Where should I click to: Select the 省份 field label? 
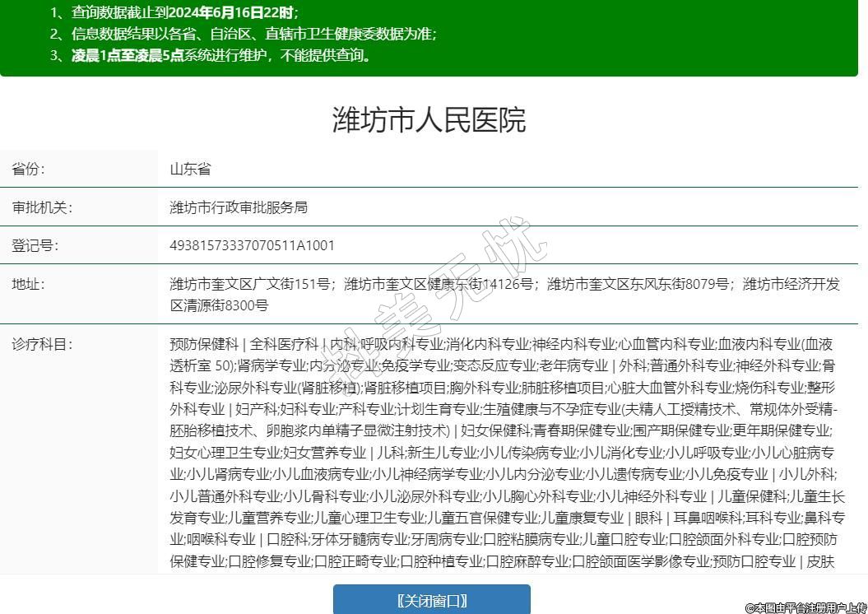(x=29, y=169)
